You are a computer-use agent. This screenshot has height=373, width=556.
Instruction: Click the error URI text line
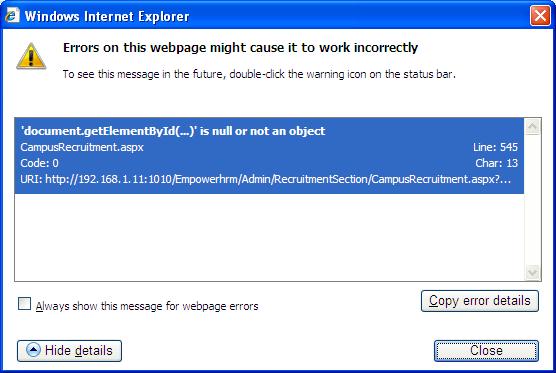pos(266,179)
